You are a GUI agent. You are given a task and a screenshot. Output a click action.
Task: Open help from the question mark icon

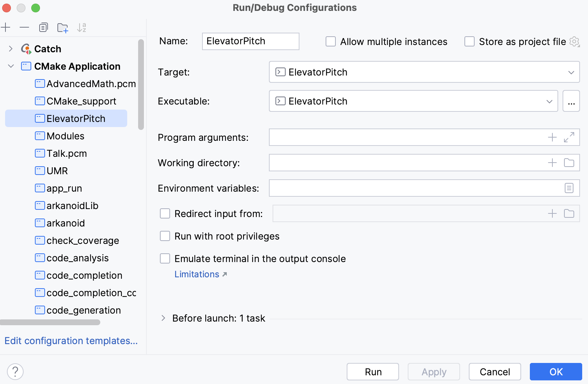click(x=15, y=371)
